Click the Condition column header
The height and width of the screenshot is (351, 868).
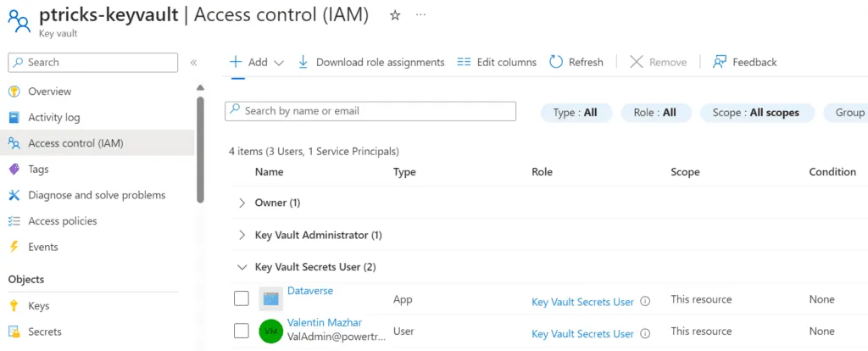[832, 172]
